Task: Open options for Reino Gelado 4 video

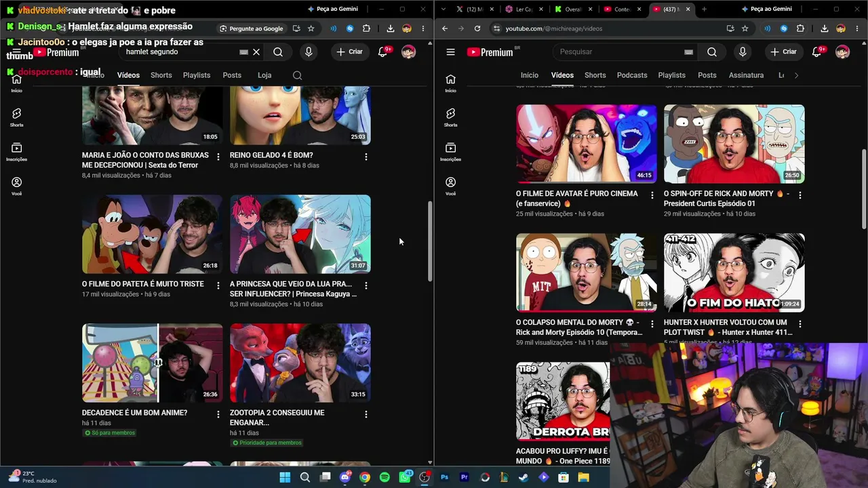Action: coord(366,157)
